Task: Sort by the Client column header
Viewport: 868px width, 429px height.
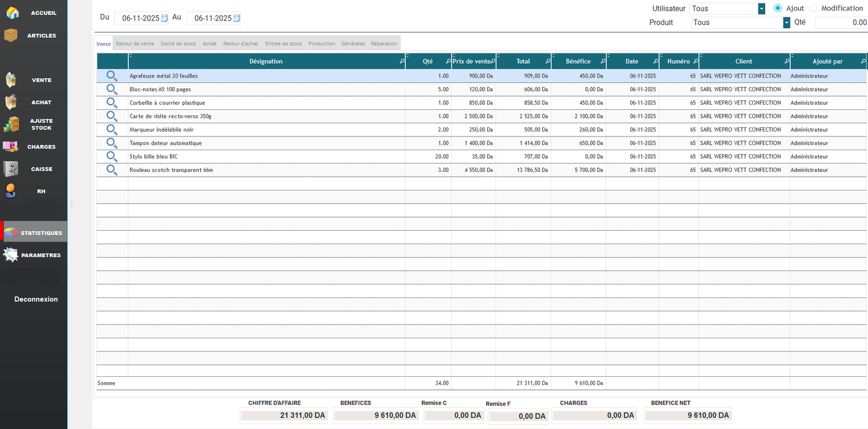Action: click(x=744, y=61)
